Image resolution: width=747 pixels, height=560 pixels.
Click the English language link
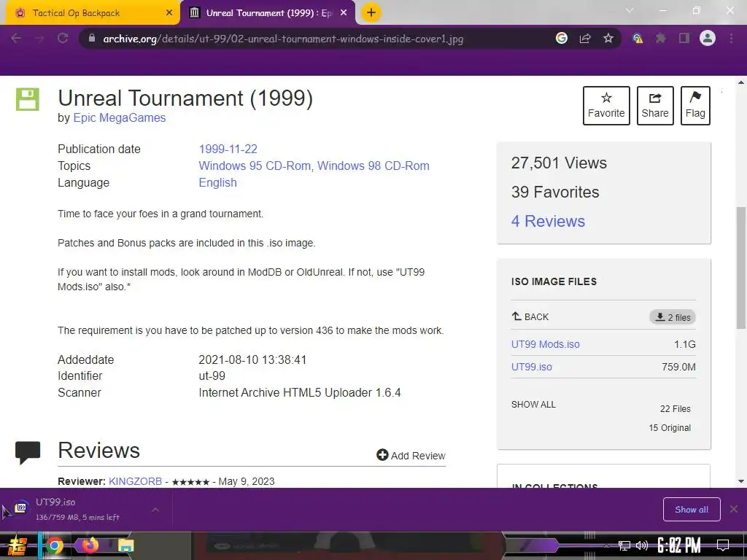[217, 182]
